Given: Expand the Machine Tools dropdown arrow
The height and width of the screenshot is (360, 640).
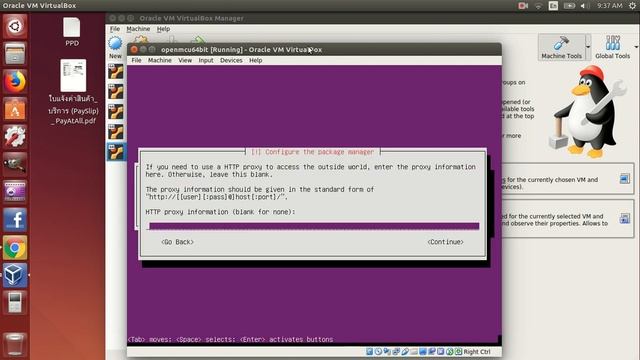Looking at the screenshot, I should (588, 47).
